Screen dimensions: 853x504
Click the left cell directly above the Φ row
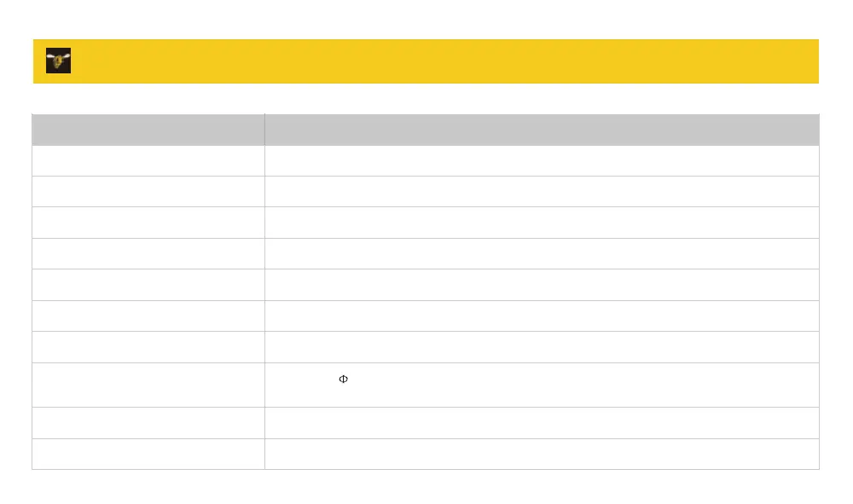[x=148, y=347]
